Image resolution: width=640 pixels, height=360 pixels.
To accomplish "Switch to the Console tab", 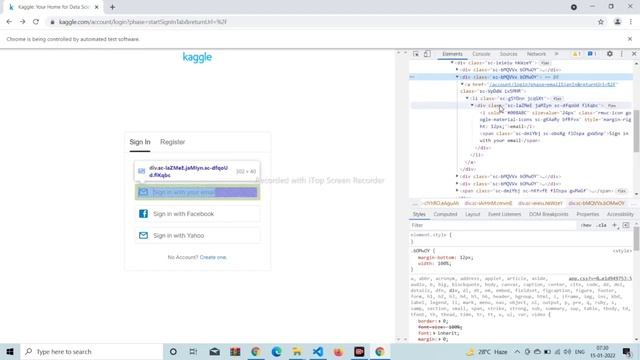I will 481,54.
